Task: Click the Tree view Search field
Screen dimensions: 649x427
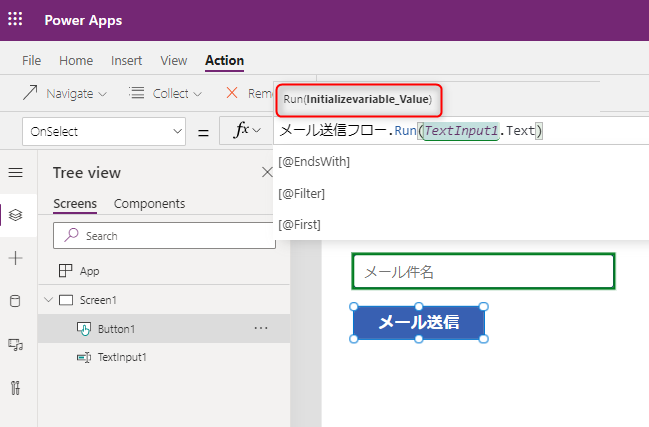Action: click(164, 235)
